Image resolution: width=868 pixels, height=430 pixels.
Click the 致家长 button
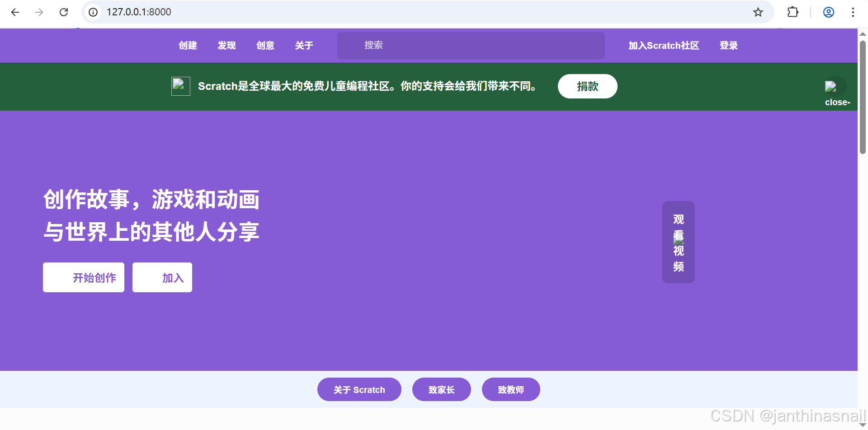(442, 389)
